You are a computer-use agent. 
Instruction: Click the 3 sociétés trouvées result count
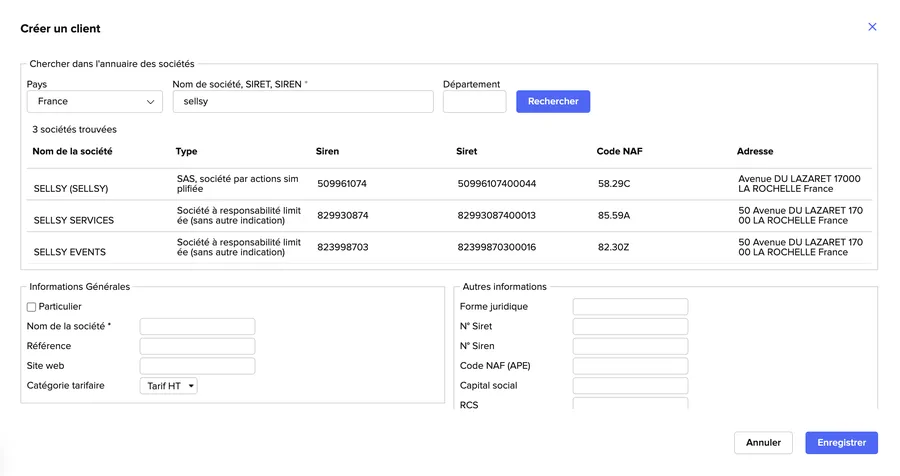pos(75,130)
